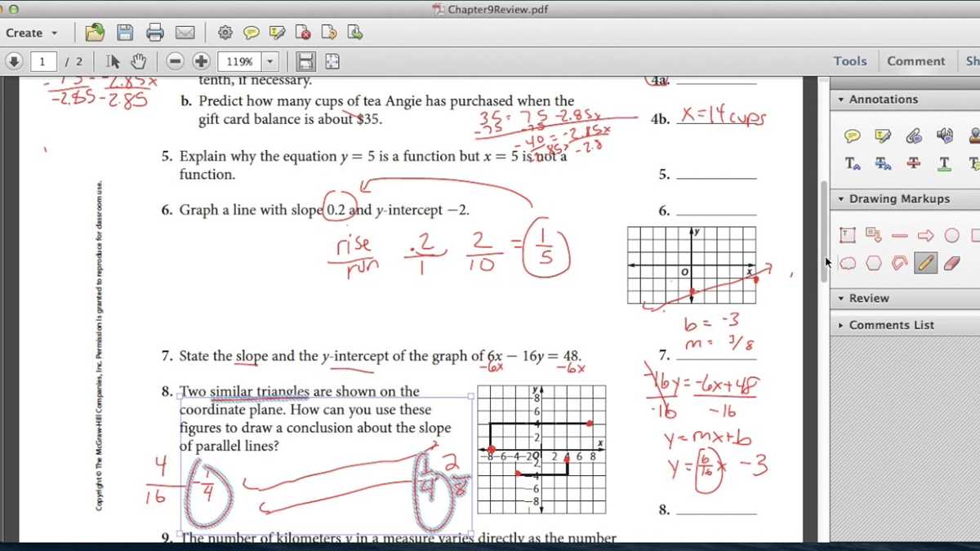Choose the Select tool arrow cursor icon
The height and width of the screenshot is (551, 980).
tap(113, 61)
